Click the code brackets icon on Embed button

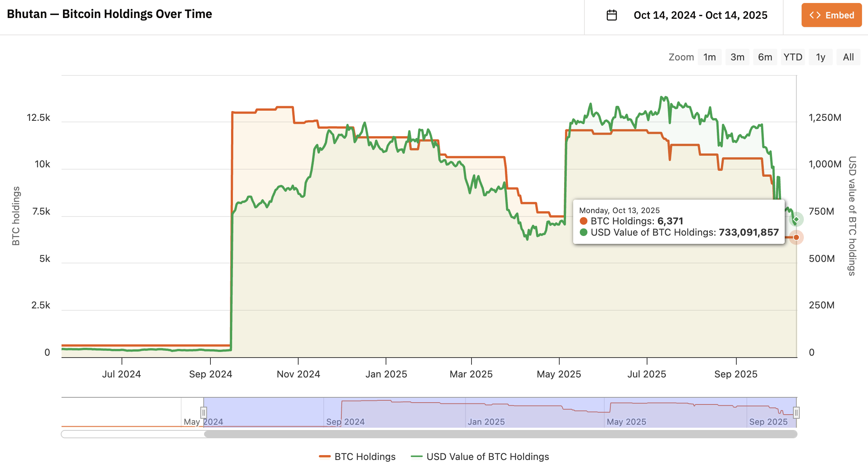[815, 15]
